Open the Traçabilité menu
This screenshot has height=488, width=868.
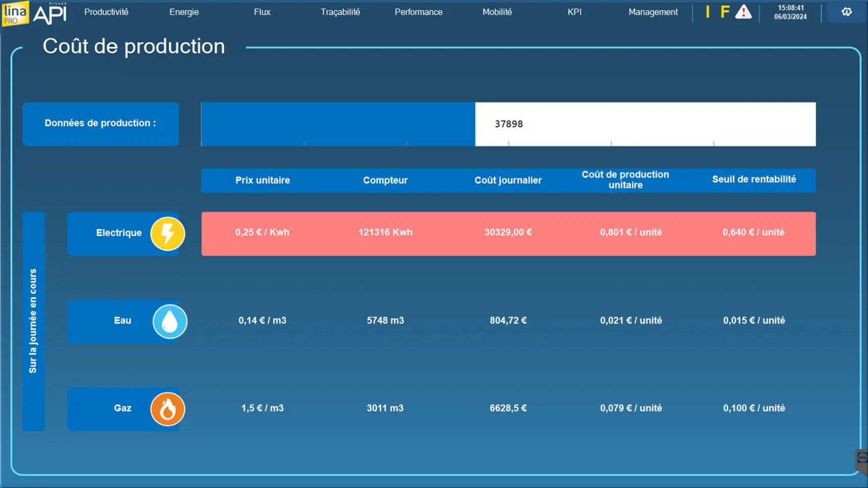[x=340, y=12]
